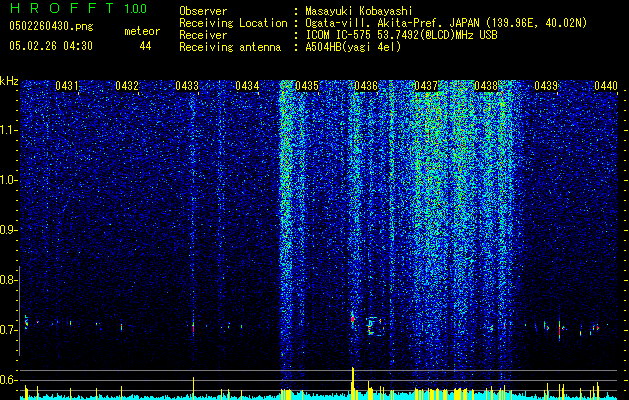The width and height of the screenshot is (629, 400).
Task: Click the A504HB(yagi 4el) antenna value
Action: [x=353, y=47]
